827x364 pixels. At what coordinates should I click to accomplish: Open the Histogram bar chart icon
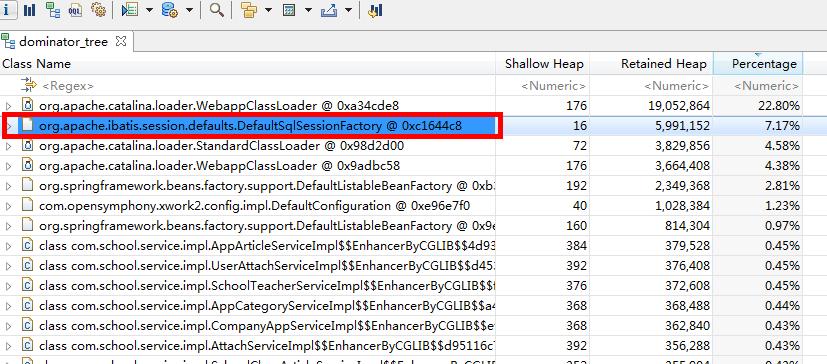pos(30,9)
